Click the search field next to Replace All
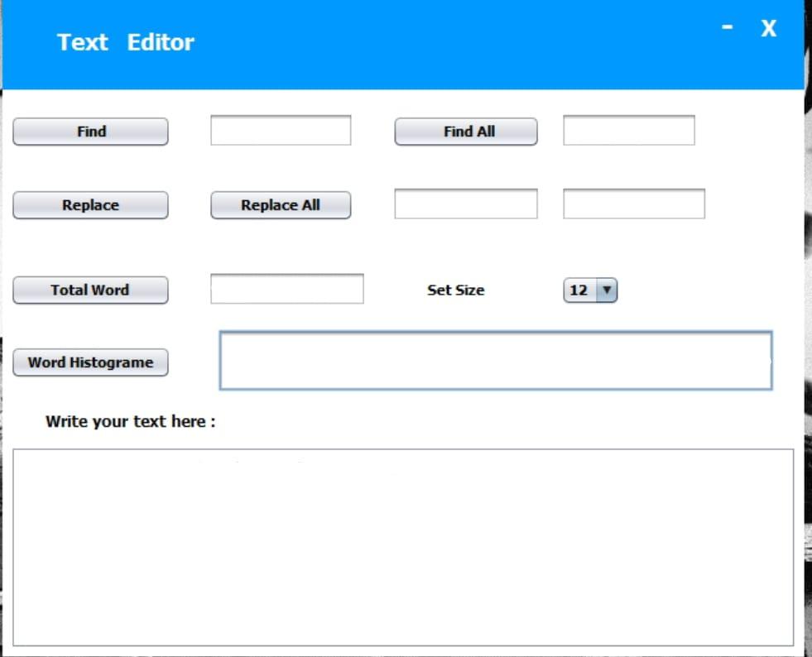Viewport: 812px width, 657px height. point(466,204)
